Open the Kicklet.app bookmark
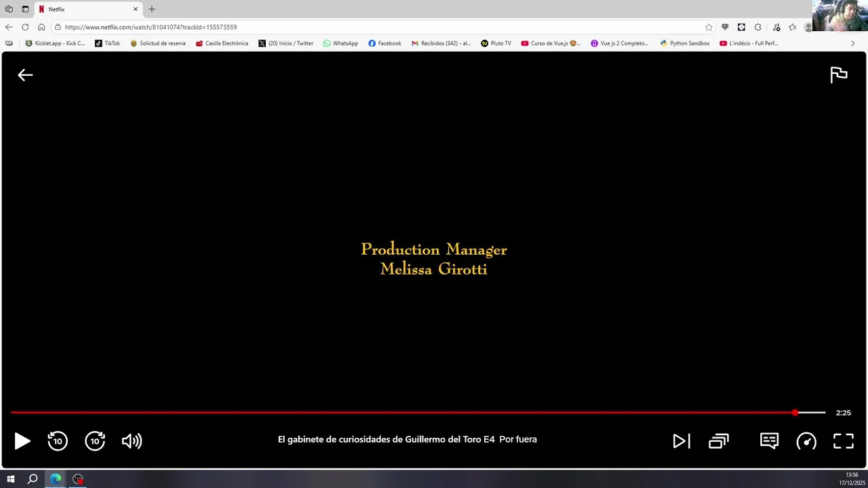The height and width of the screenshot is (488, 868). (x=56, y=43)
